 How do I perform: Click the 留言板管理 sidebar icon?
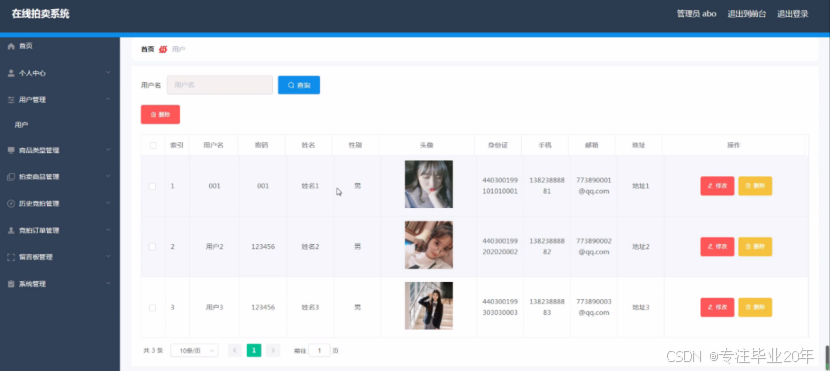tap(11, 257)
